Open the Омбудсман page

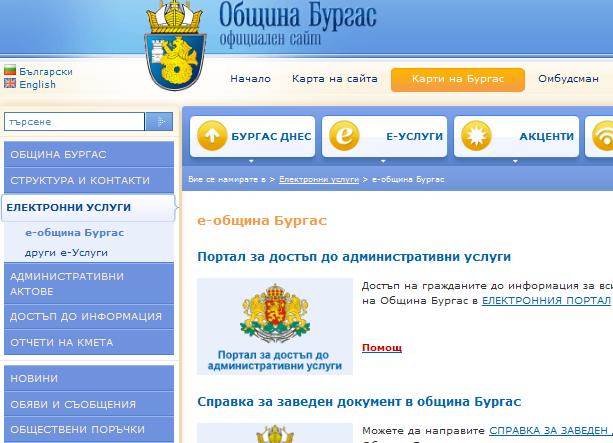568,79
